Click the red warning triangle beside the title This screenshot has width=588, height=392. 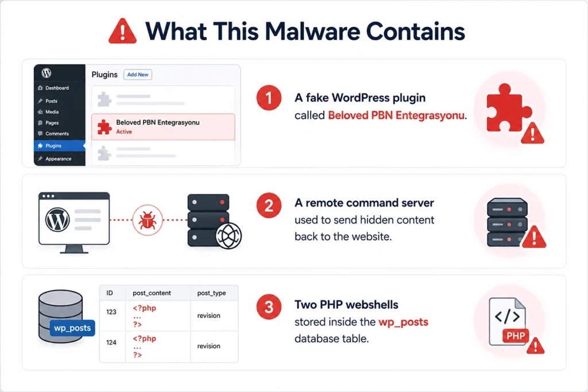122,31
